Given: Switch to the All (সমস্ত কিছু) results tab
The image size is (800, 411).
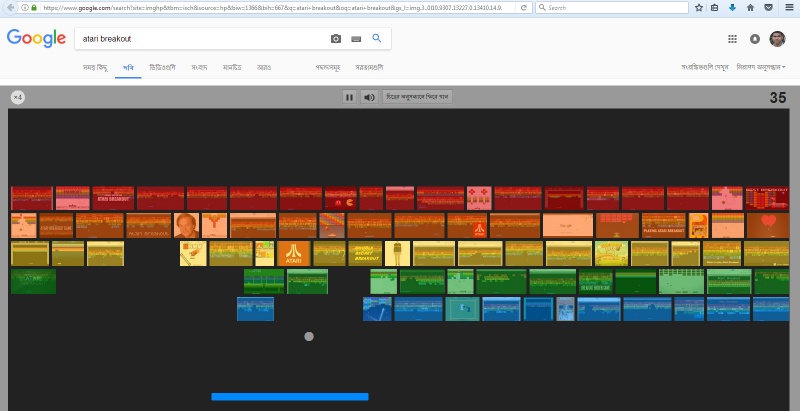Looking at the screenshot, I should pyautogui.click(x=95, y=67).
